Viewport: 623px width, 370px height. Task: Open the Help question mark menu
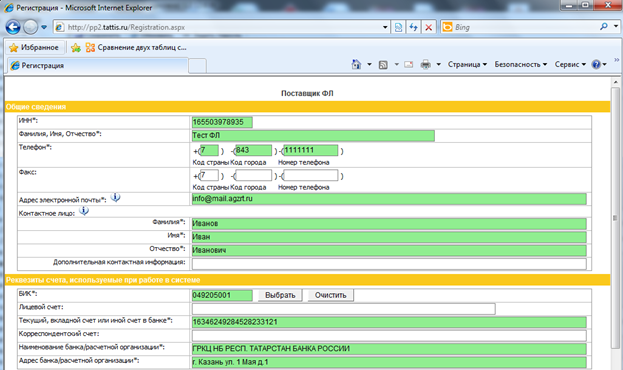[x=599, y=64]
